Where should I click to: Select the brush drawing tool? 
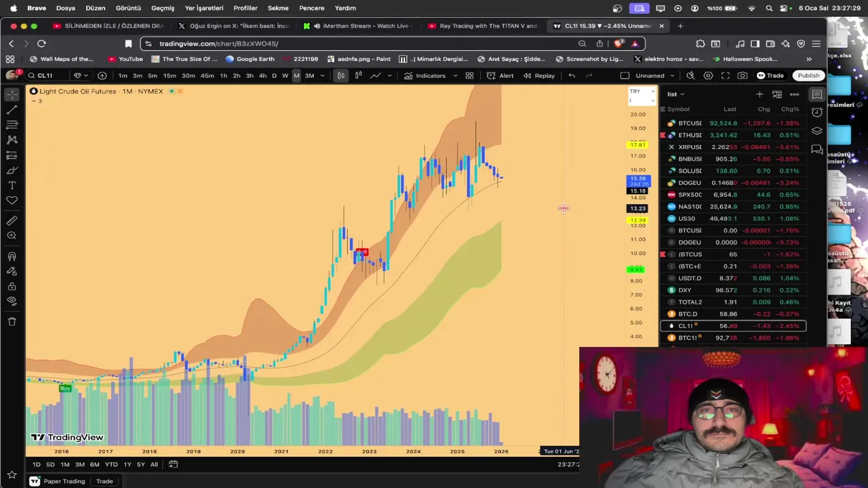point(12,170)
